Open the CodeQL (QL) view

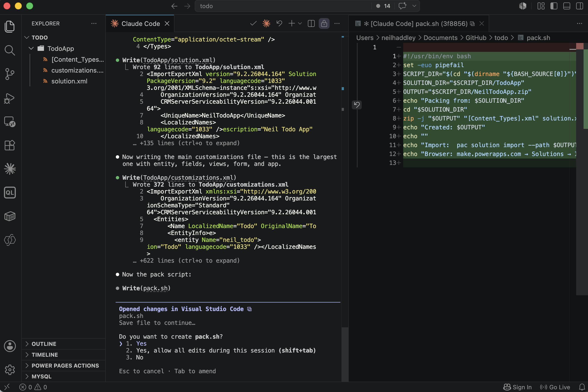click(10, 193)
